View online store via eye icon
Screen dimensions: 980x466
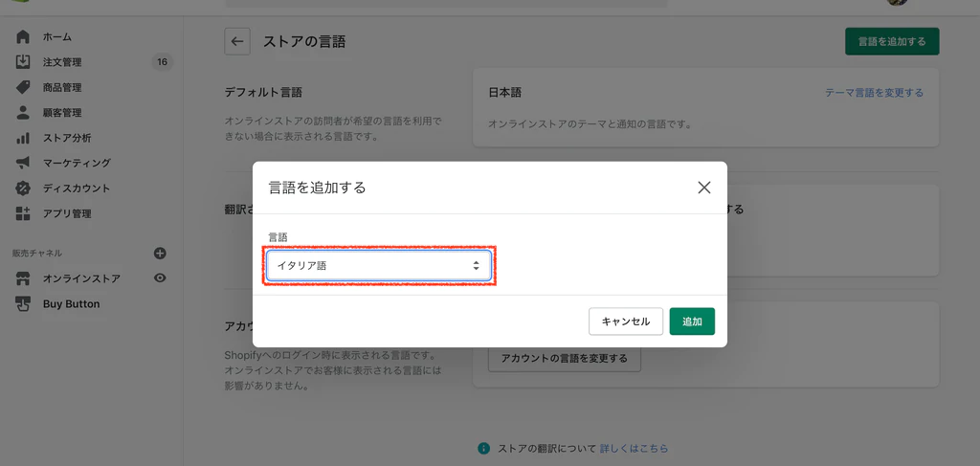(160, 278)
